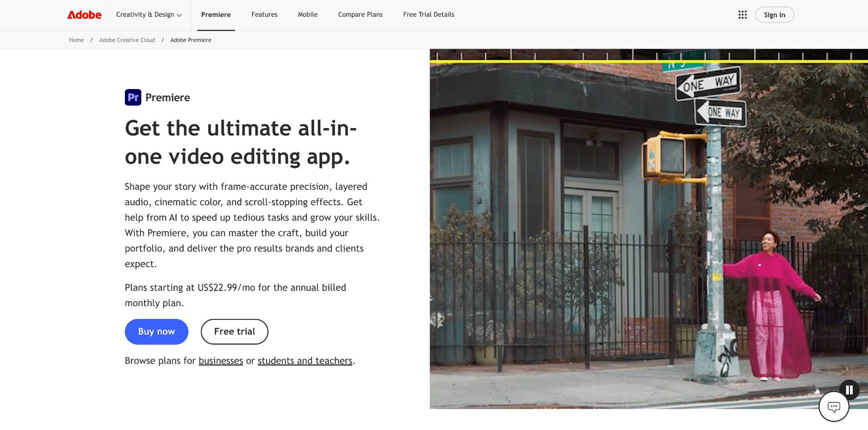Click the Sign in button
This screenshot has width=868, height=430.
click(775, 15)
